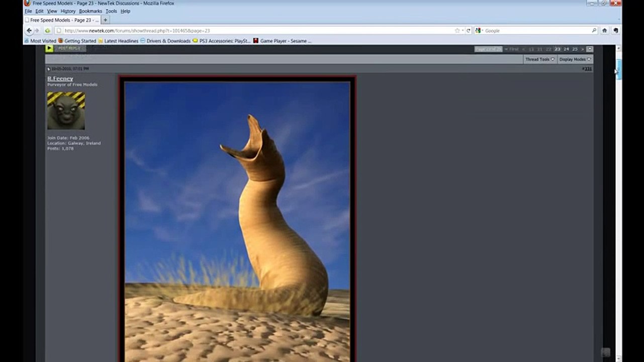
Task: Click the B.Feeney avatar image
Action: coord(66,111)
